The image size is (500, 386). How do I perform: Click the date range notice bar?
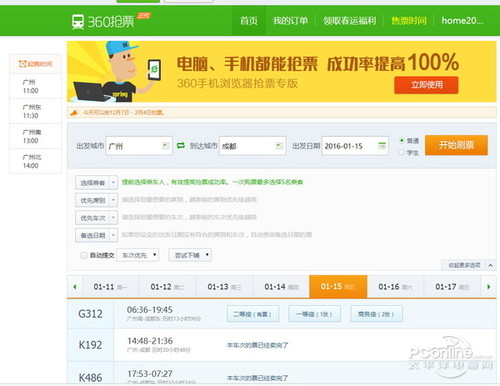[282, 113]
